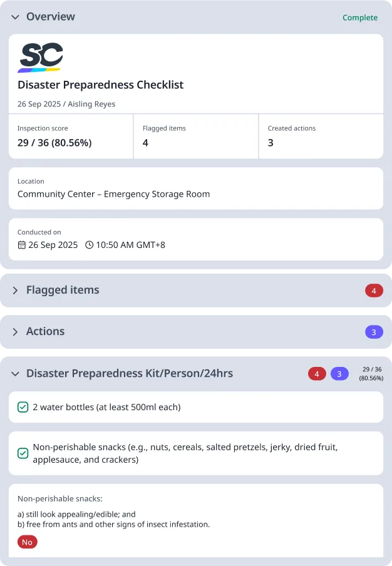Click the red count badge on Flagged items row
392x566 pixels.
point(374,291)
